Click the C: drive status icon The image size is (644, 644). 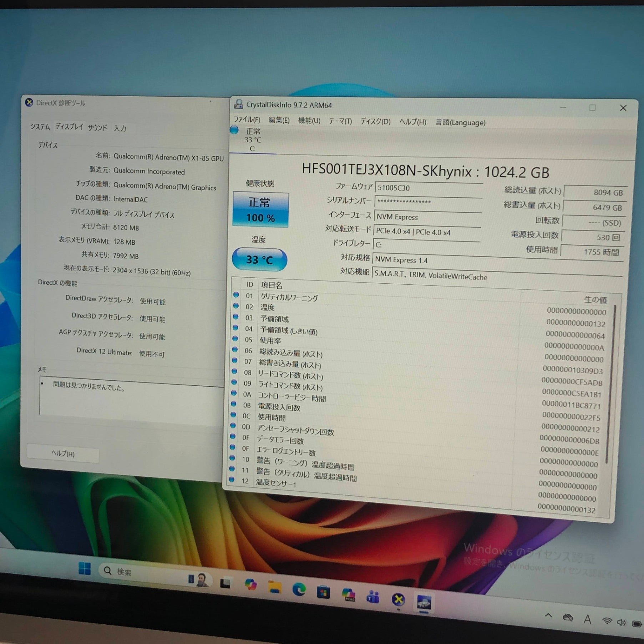(234, 130)
